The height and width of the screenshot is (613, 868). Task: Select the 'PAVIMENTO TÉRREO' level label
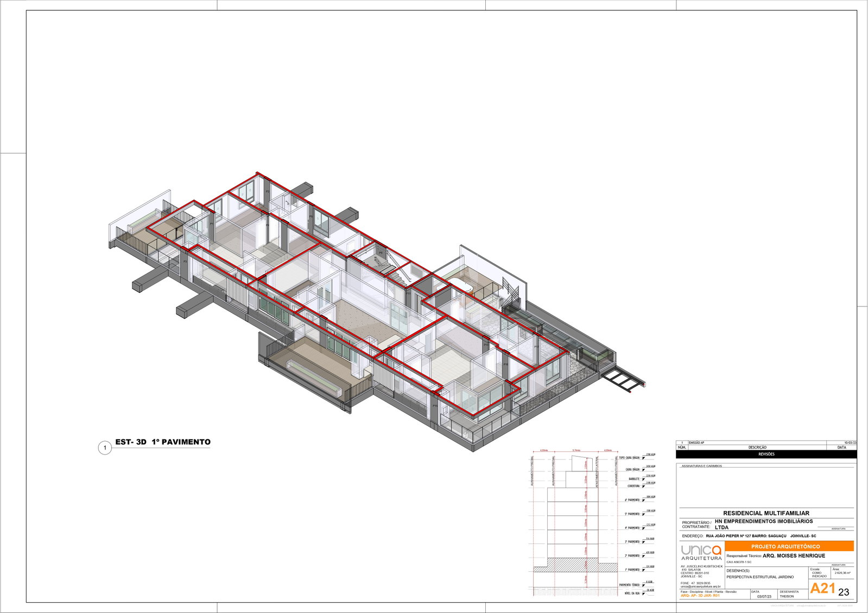(629, 585)
